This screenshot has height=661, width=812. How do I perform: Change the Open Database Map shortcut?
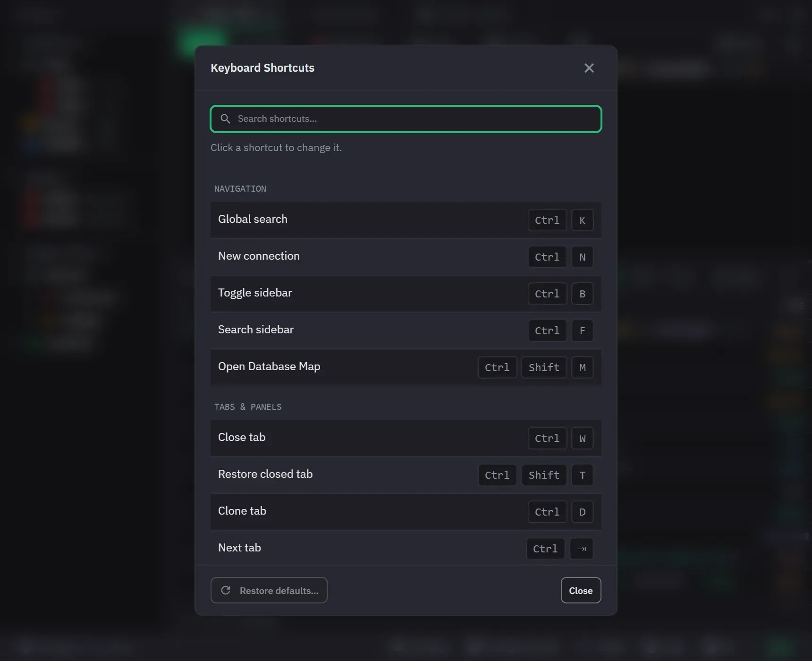pyautogui.click(x=406, y=367)
